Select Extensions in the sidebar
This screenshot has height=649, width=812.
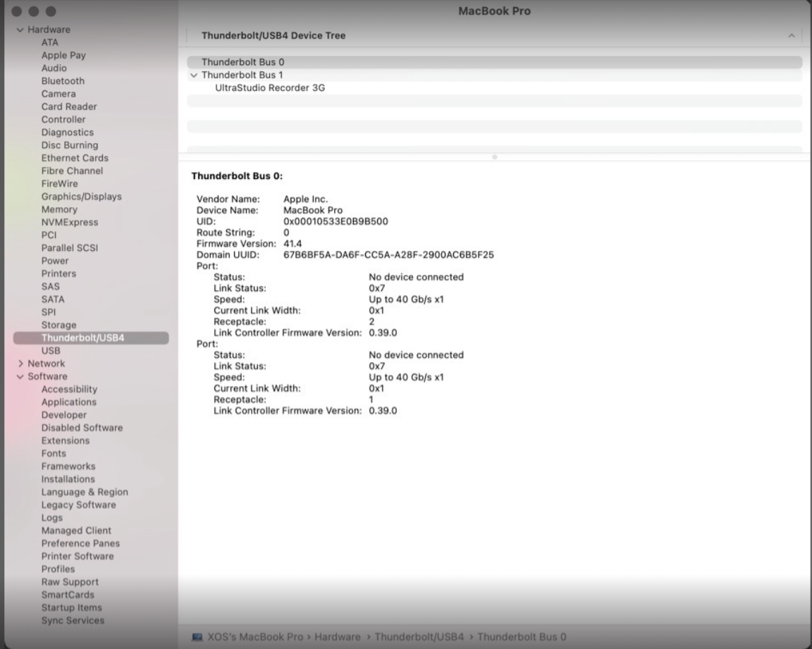click(66, 441)
